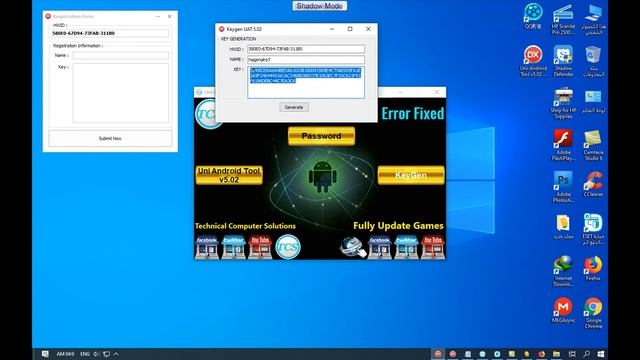Viewport: 640px width, 360px height.
Task: Open MEGAsync desktop shortcut
Action: click(563, 310)
